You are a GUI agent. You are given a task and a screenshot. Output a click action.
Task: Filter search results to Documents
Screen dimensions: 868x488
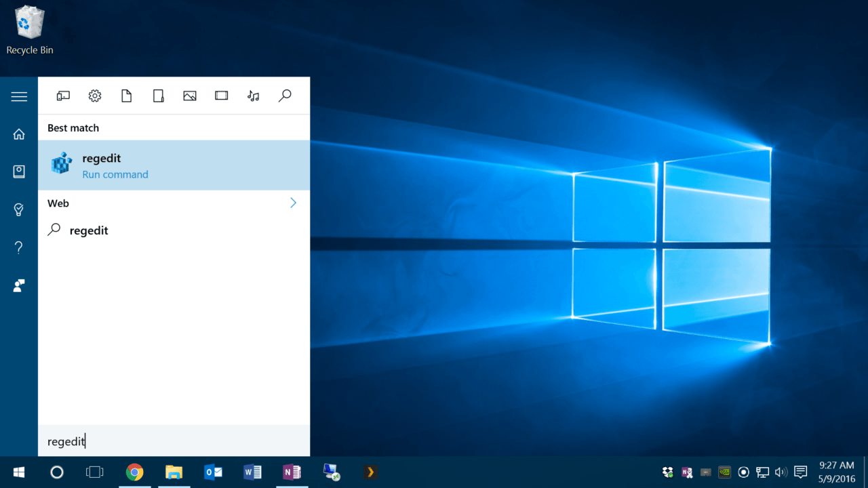click(126, 96)
